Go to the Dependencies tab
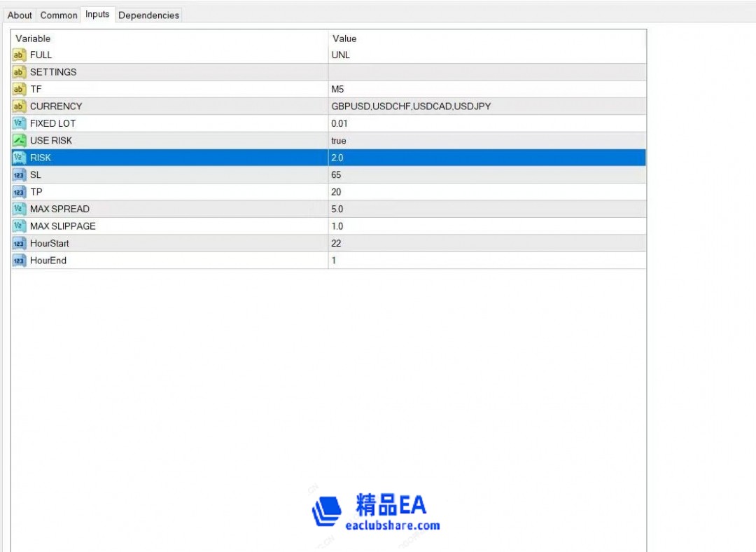The image size is (756, 552). pyautogui.click(x=148, y=15)
